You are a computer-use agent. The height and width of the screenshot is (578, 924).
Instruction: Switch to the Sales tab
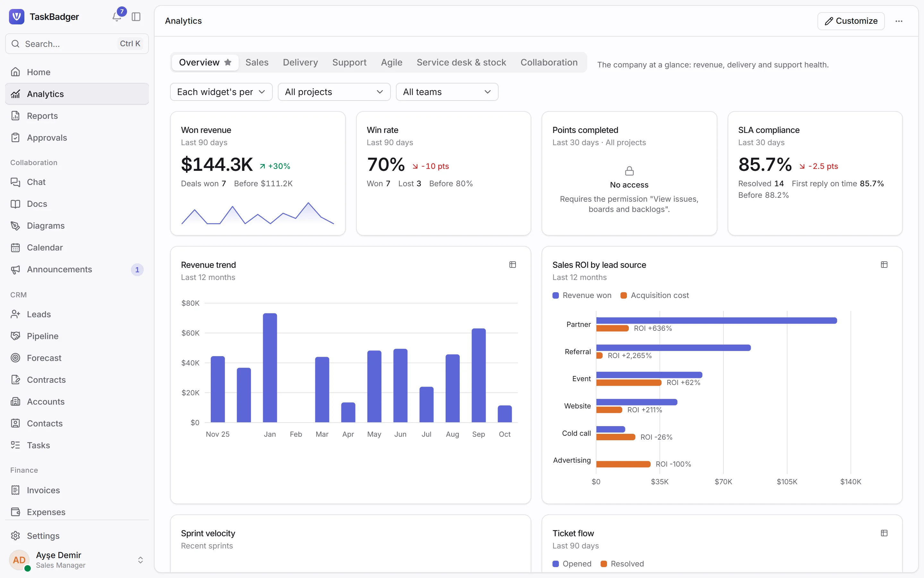click(x=257, y=62)
